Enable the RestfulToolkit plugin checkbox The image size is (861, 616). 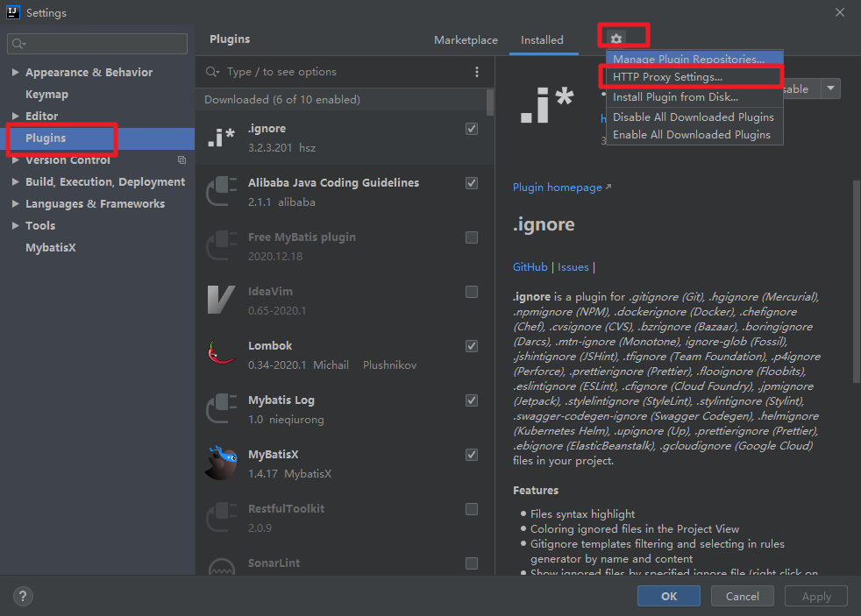point(472,509)
